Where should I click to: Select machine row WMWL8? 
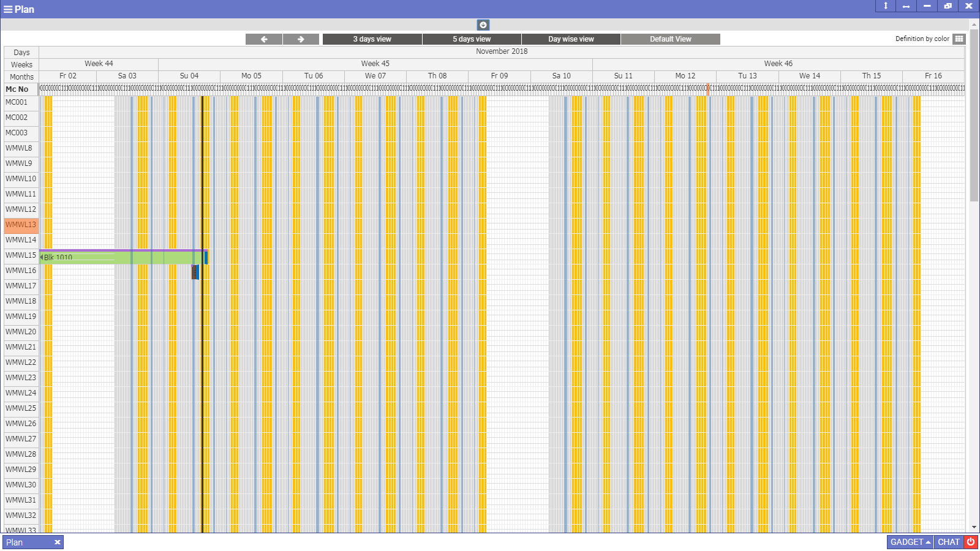[x=21, y=148]
